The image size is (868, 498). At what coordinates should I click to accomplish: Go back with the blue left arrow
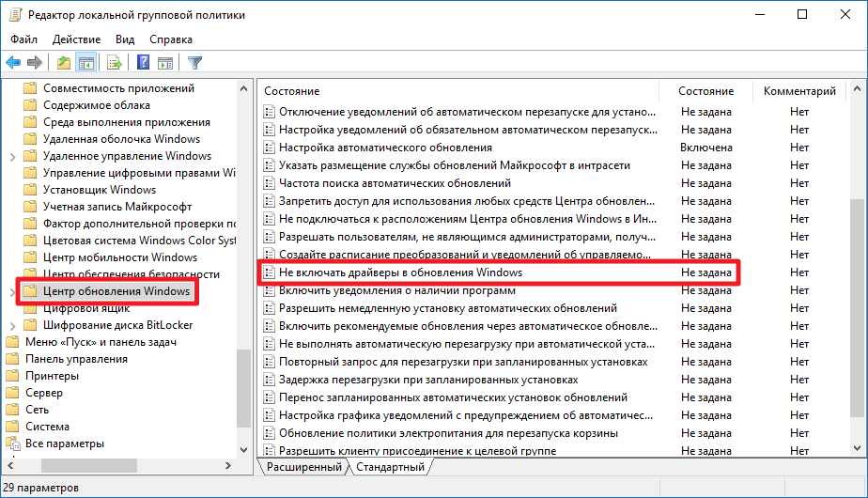(13, 63)
